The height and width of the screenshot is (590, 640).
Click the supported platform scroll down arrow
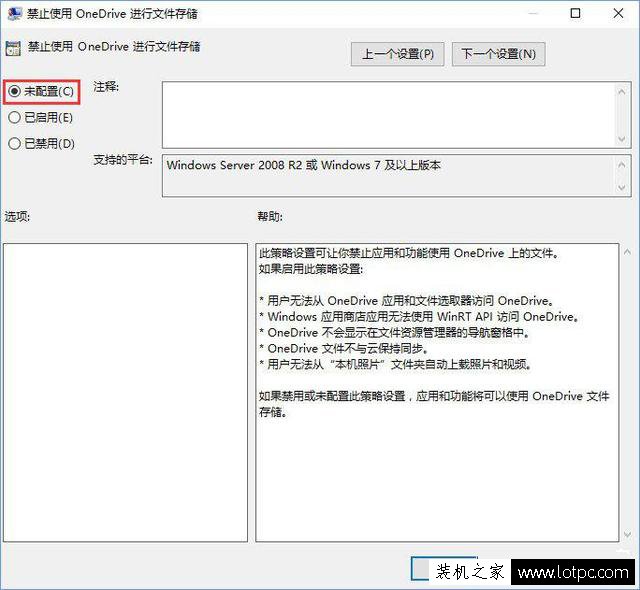click(x=622, y=187)
